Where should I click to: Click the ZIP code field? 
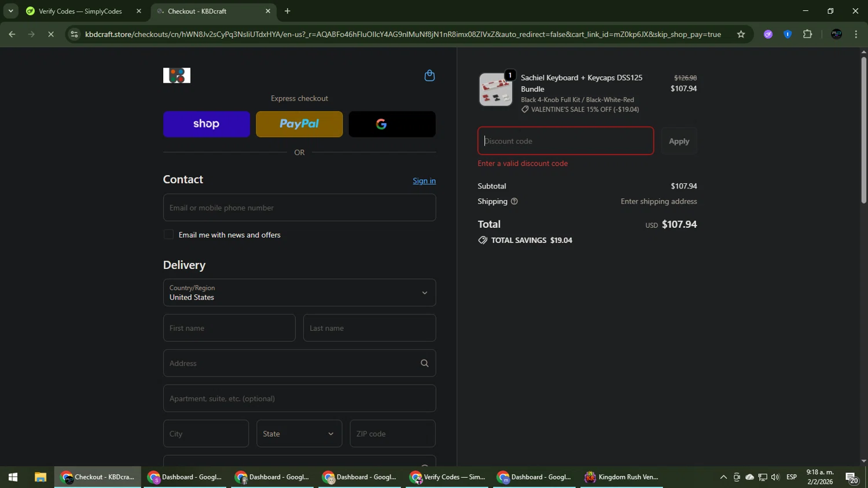coord(392,434)
